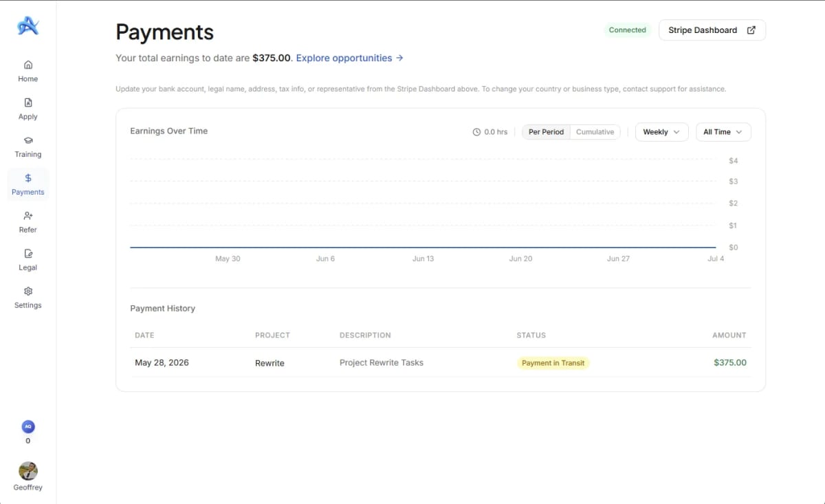Click the Jun 27 axis label

click(x=618, y=259)
